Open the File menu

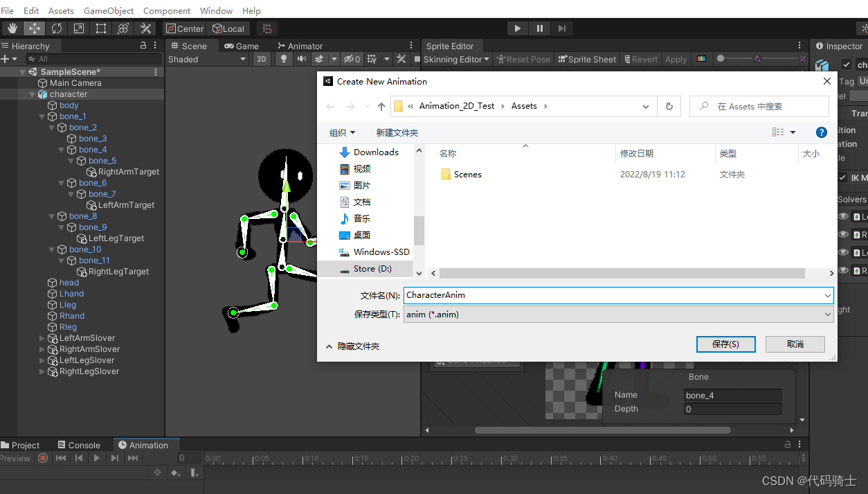point(8,11)
